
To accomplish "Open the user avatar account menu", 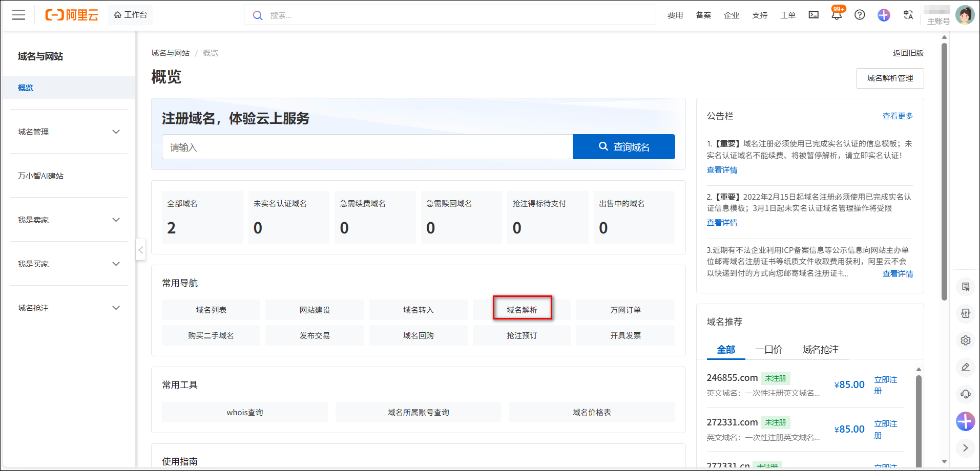I will point(965,15).
